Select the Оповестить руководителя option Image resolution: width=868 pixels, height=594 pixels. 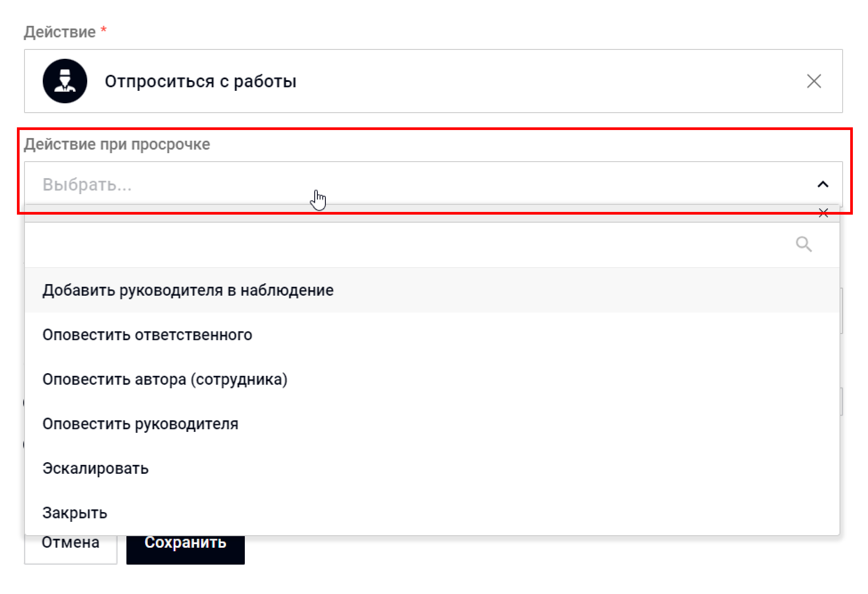(x=140, y=424)
